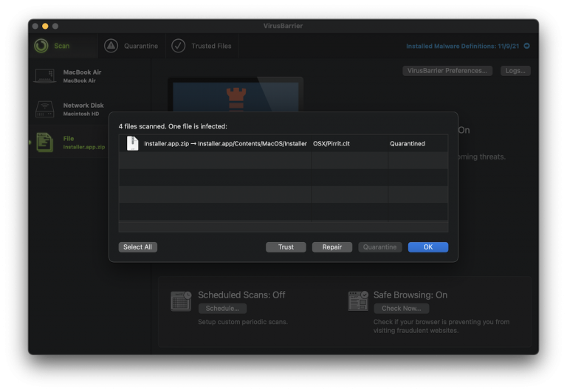Click the green Scan circular icon
Viewport: 567px width, 392px height.
[x=41, y=46]
